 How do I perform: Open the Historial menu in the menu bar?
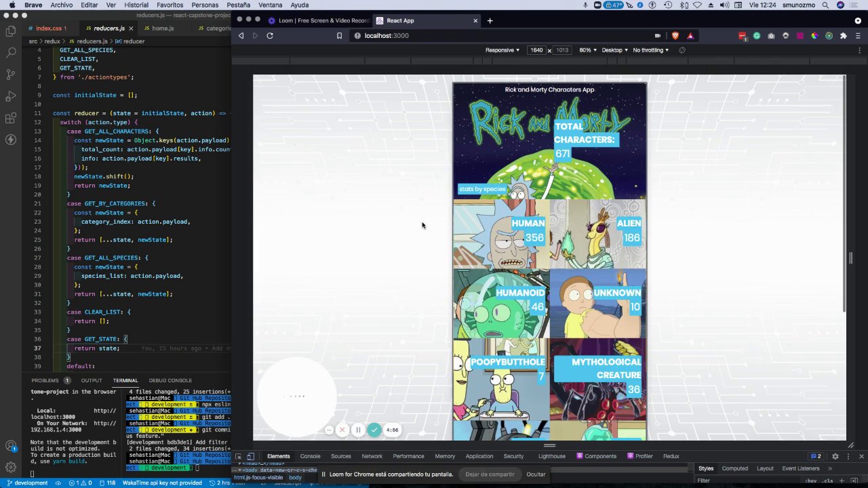point(136,5)
